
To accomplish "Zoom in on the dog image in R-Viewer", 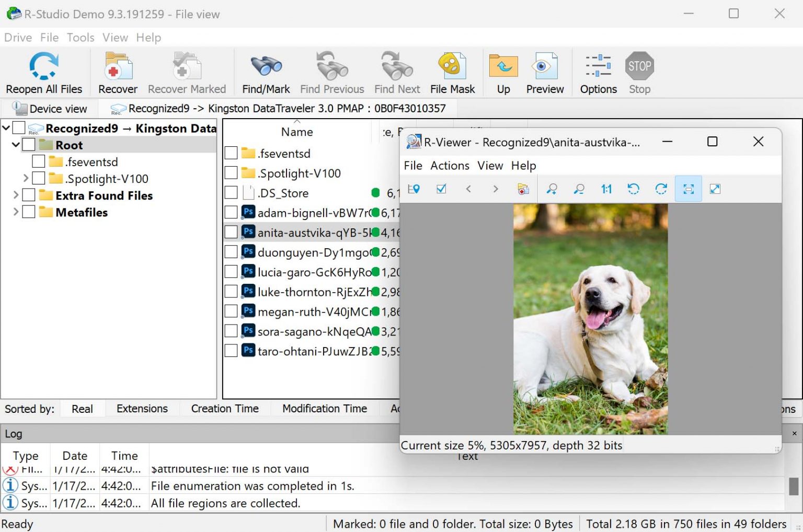I will 552,189.
